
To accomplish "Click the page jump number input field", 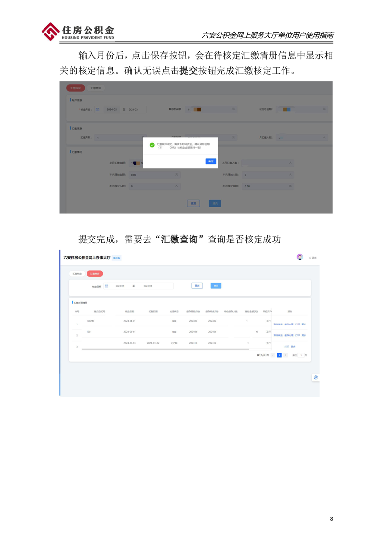I will 301,355.
